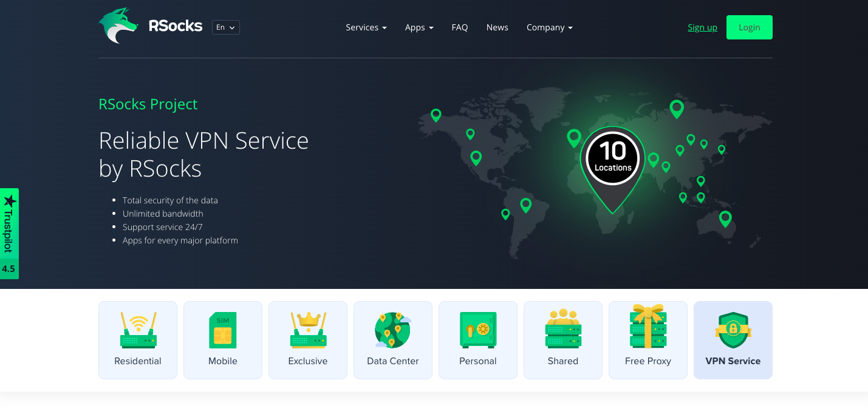Image resolution: width=868 pixels, height=417 pixels.
Task: Click the Russia far-east map pin
Action: point(677,109)
